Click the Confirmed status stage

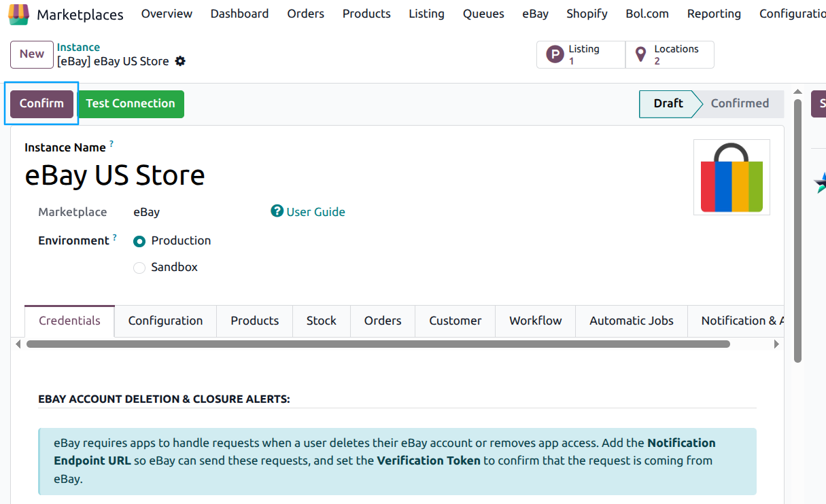(740, 104)
